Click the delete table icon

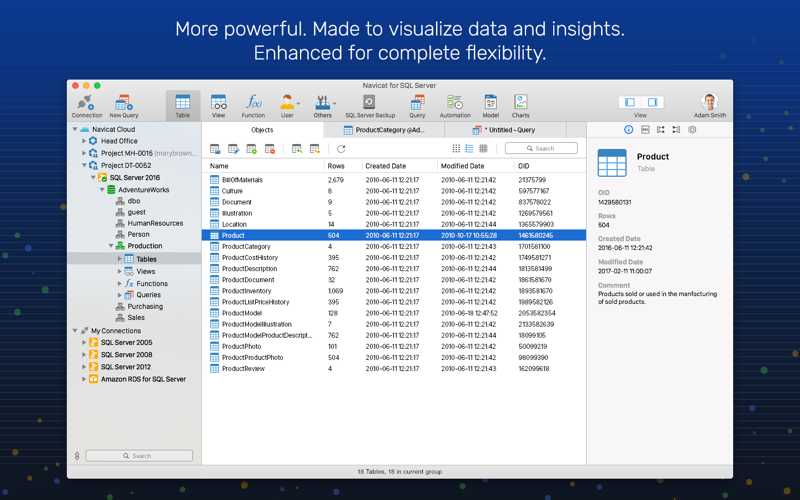[x=270, y=149]
